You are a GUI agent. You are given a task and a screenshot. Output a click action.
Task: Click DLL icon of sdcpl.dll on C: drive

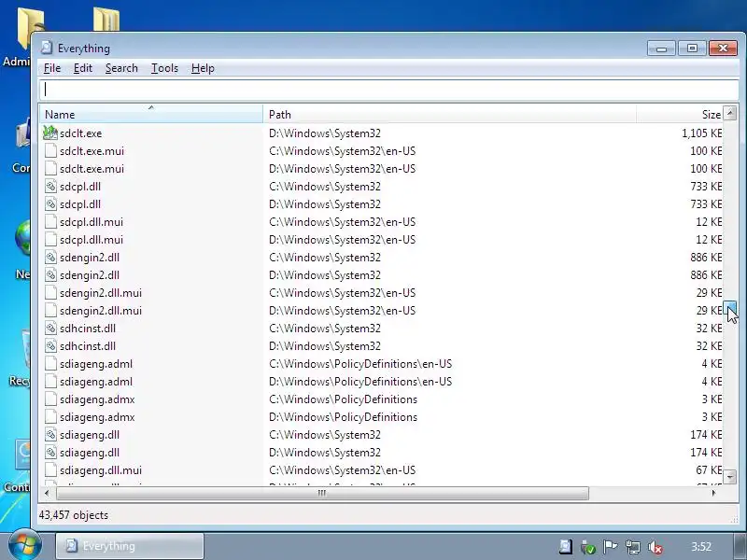pos(50,186)
